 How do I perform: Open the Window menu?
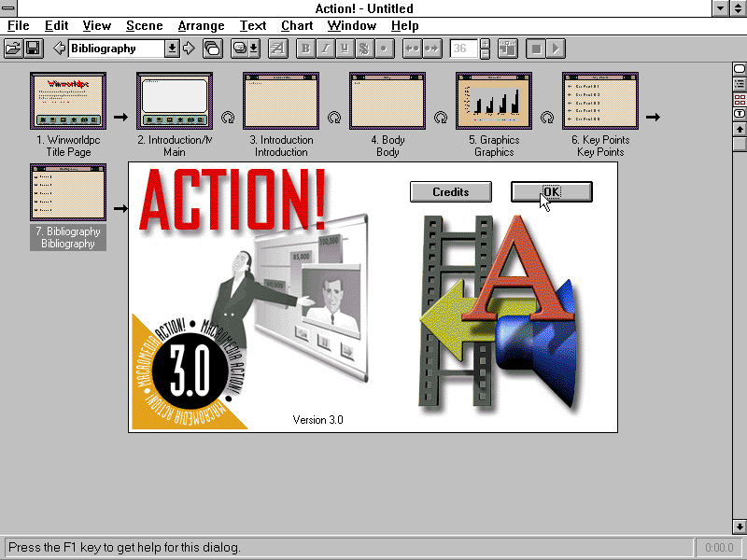[x=352, y=26]
